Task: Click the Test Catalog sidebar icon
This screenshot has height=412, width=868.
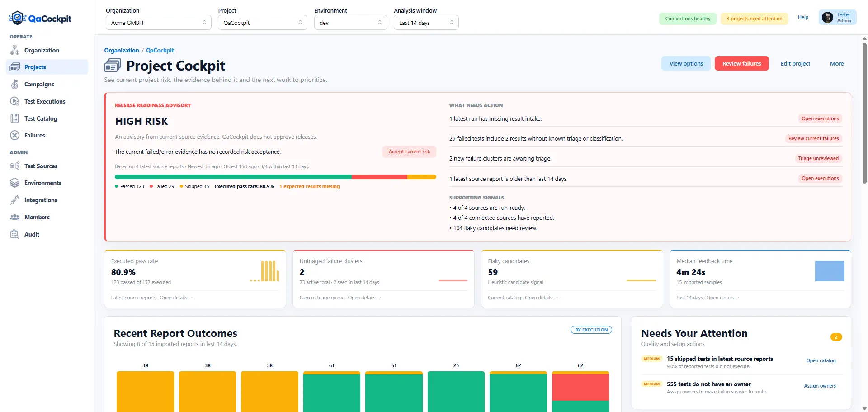Action: point(15,118)
